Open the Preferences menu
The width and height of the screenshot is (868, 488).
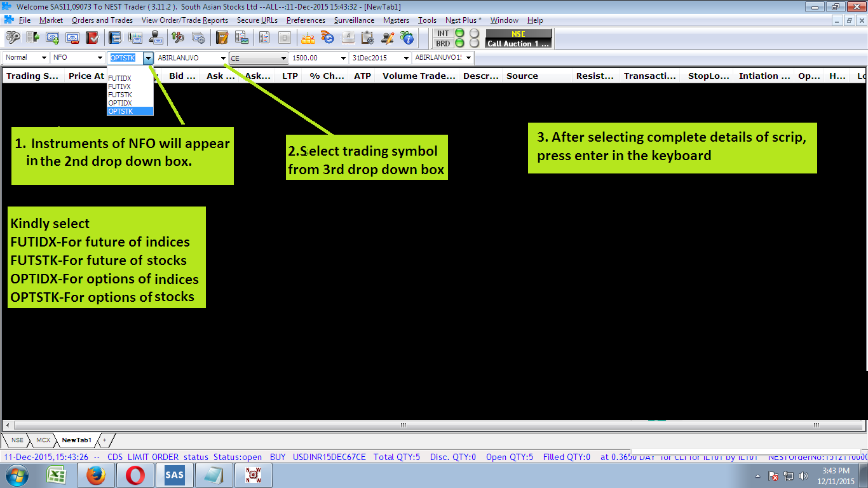click(306, 20)
